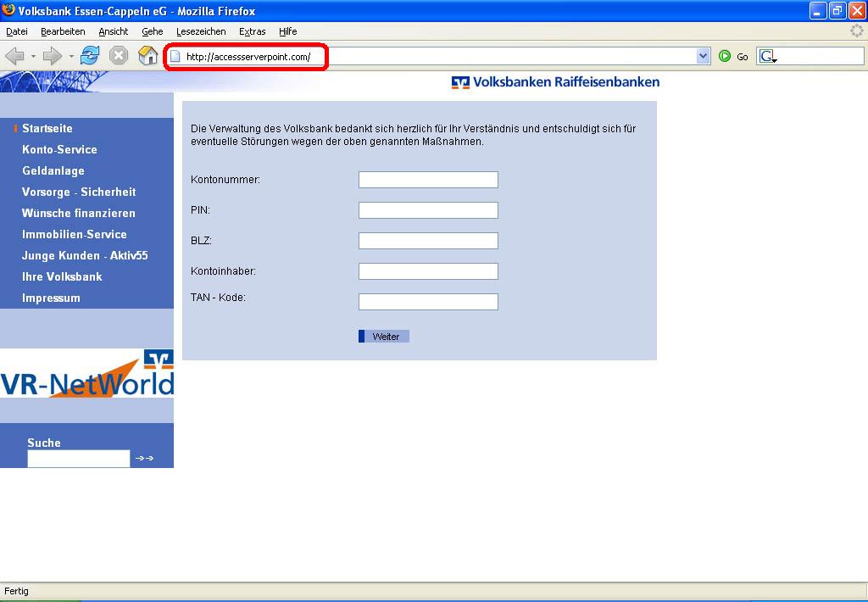The height and width of the screenshot is (602, 868).
Task: Open the Ansicht menu
Action: click(114, 31)
